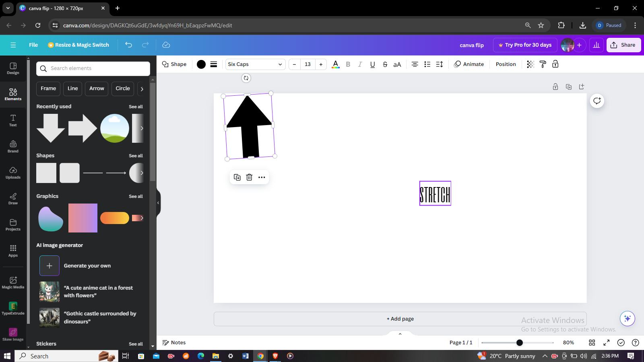Click See all next to Graphics
644x362 pixels.
tap(136, 196)
